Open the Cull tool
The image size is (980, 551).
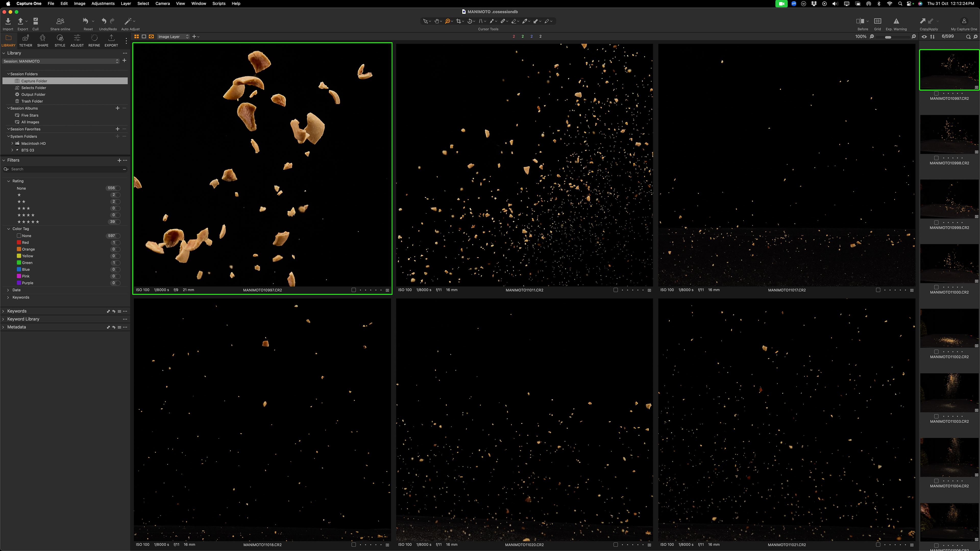pos(35,21)
